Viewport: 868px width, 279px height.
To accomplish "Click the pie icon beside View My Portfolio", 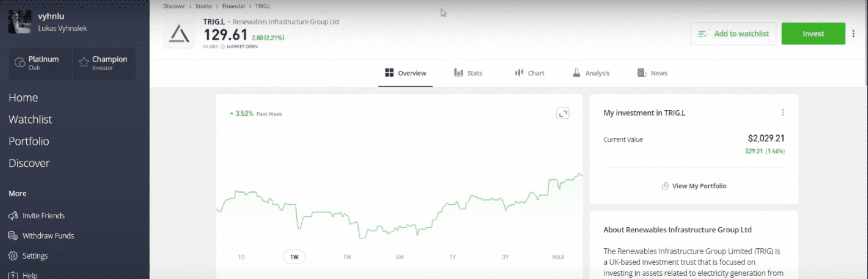I will click(665, 186).
